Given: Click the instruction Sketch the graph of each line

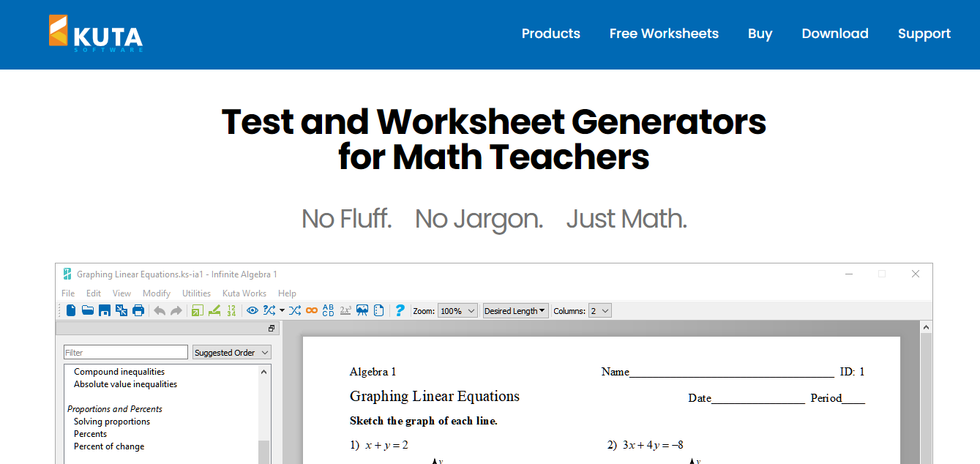Looking at the screenshot, I should [x=424, y=421].
